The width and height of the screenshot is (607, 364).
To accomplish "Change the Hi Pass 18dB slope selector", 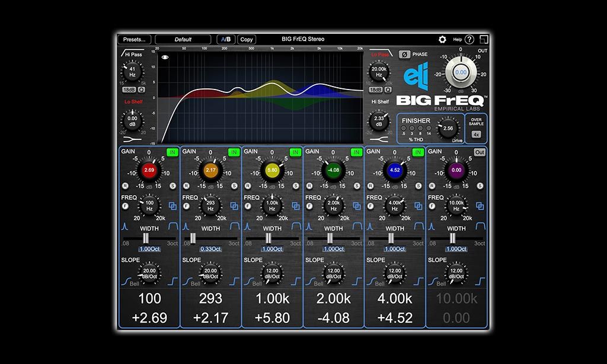I will pos(129,90).
